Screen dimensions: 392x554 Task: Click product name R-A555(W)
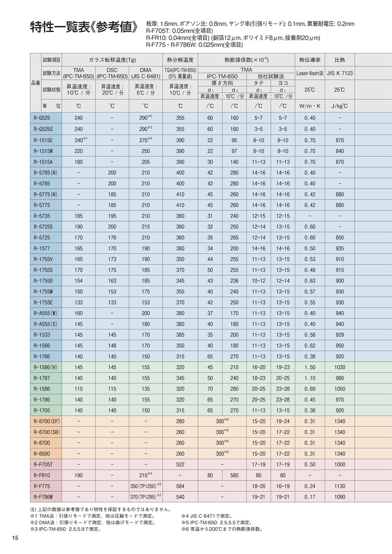(45, 313)
